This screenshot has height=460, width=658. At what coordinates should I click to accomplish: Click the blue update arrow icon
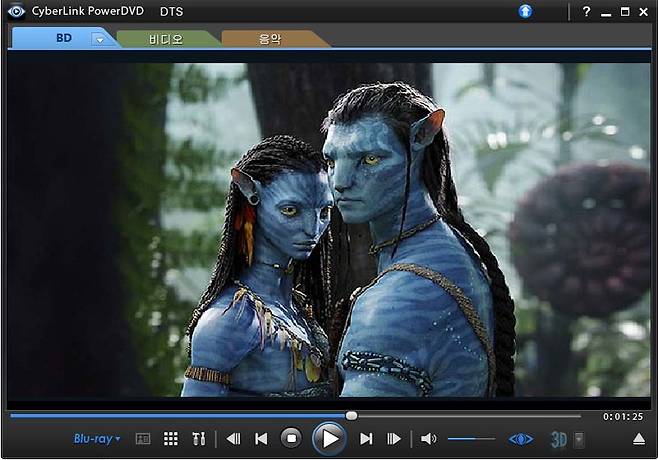tap(526, 11)
